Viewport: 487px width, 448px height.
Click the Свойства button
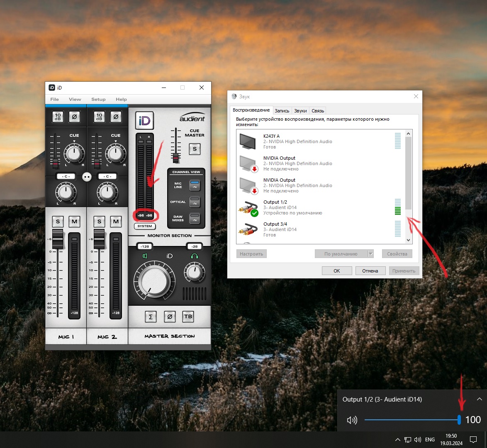point(397,254)
